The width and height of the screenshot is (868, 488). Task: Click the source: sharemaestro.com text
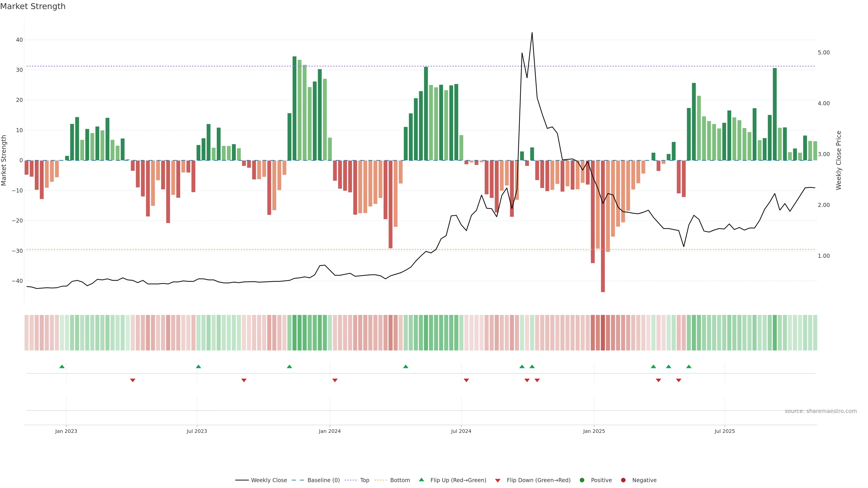point(821,411)
